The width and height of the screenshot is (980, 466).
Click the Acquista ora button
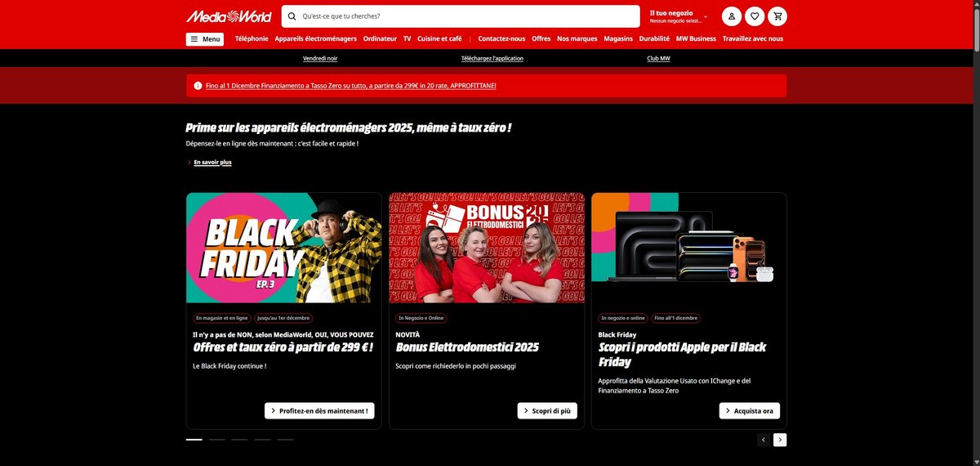point(750,410)
